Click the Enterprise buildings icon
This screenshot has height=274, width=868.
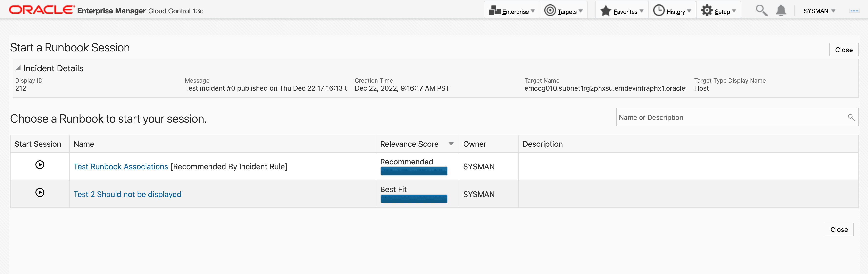pyautogui.click(x=494, y=10)
